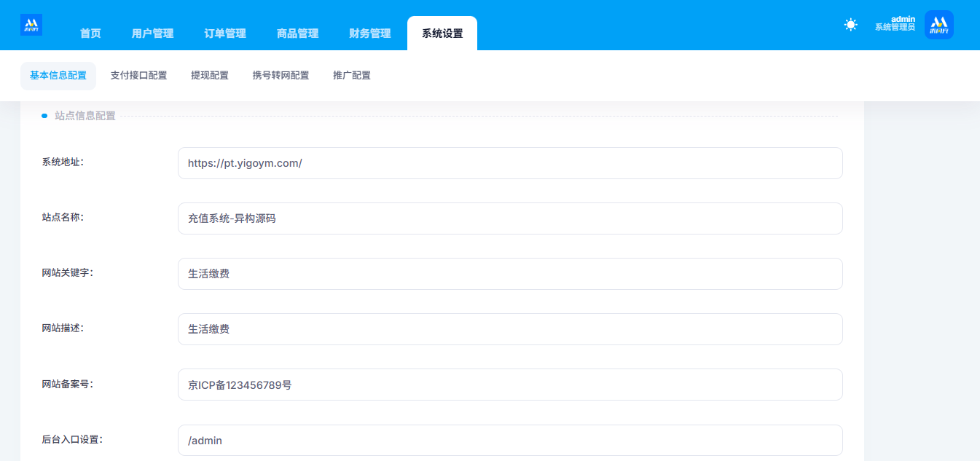Screen dimensions: 980x461
Task: Switch to the 支付接口配置 sub-tab
Action: tap(138, 76)
